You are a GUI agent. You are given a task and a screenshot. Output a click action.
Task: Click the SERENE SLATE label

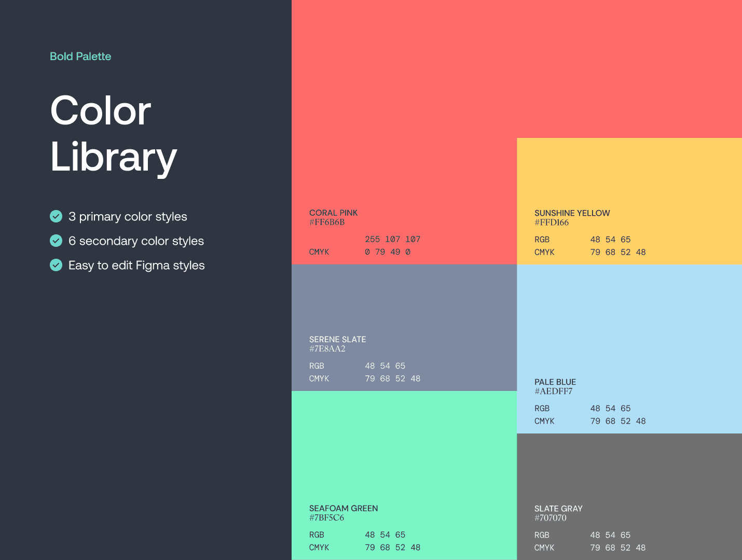pos(338,339)
